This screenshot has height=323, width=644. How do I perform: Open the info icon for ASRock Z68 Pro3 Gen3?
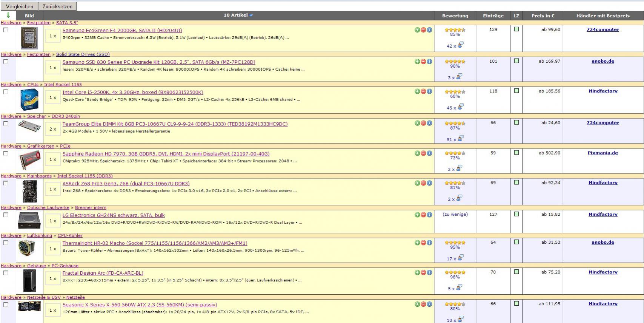coord(429,183)
